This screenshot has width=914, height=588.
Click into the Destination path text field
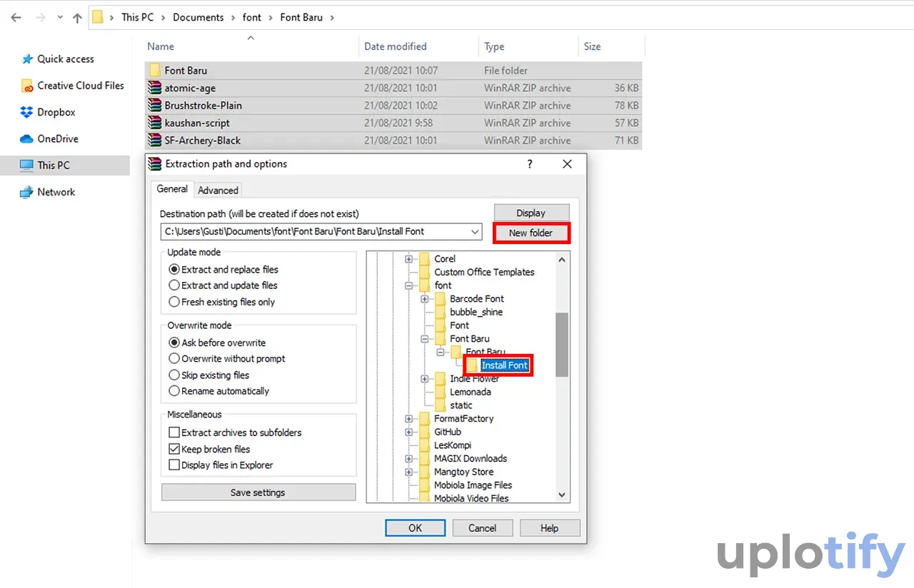(315, 232)
